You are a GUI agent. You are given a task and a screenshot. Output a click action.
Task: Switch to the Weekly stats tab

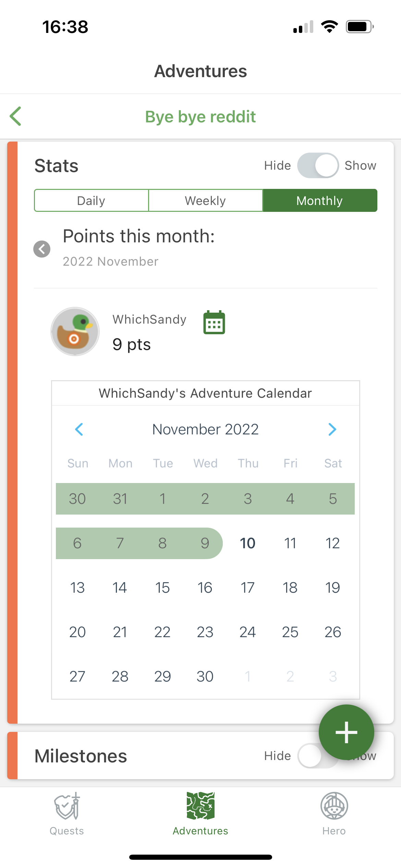205,201
